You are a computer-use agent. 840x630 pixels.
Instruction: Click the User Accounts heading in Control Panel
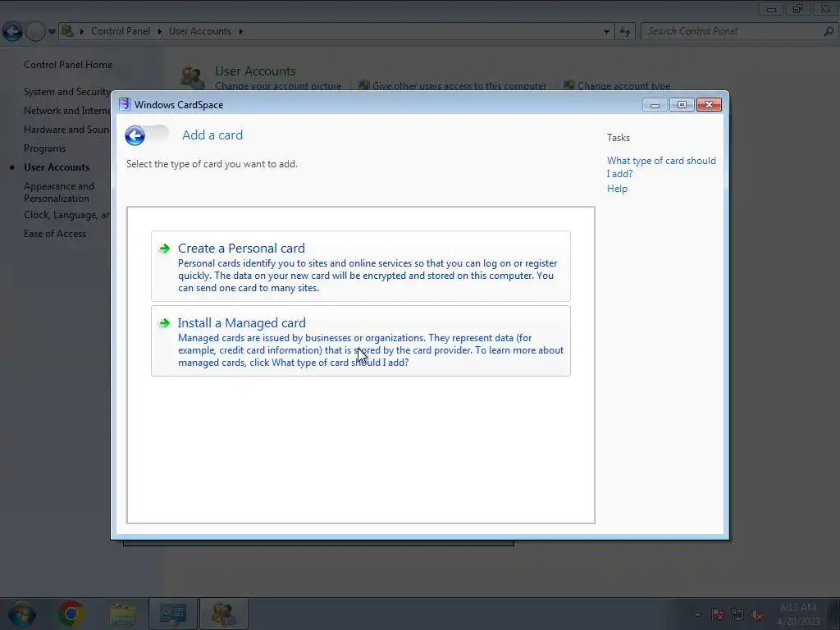(x=255, y=71)
